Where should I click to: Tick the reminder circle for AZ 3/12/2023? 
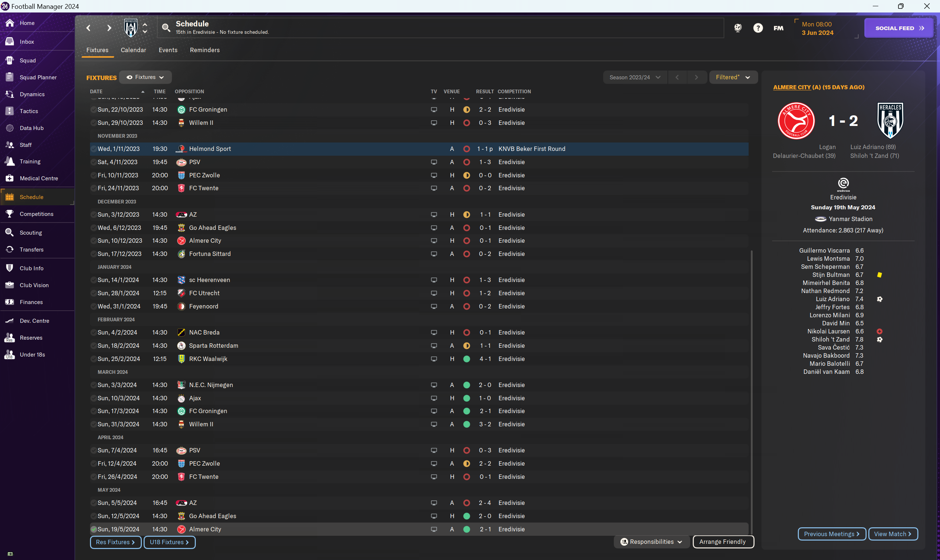(93, 215)
